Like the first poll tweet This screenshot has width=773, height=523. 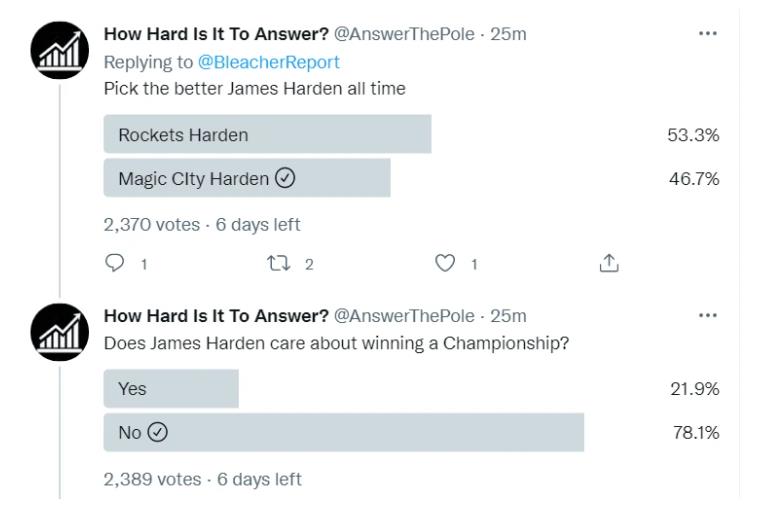coord(444,264)
